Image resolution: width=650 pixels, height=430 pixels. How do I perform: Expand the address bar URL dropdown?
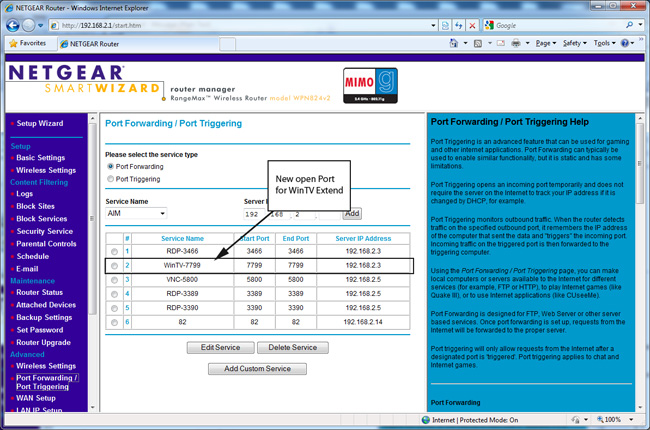point(433,26)
